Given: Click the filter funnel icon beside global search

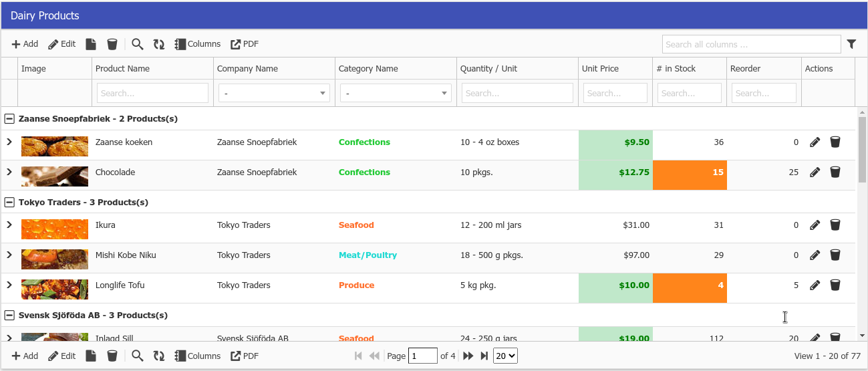Looking at the screenshot, I should pos(851,44).
